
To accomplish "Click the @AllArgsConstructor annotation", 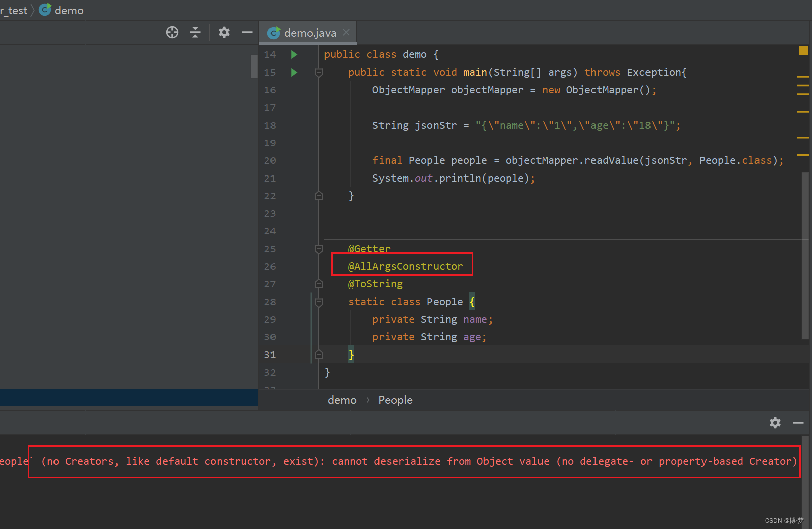I will pos(405,266).
